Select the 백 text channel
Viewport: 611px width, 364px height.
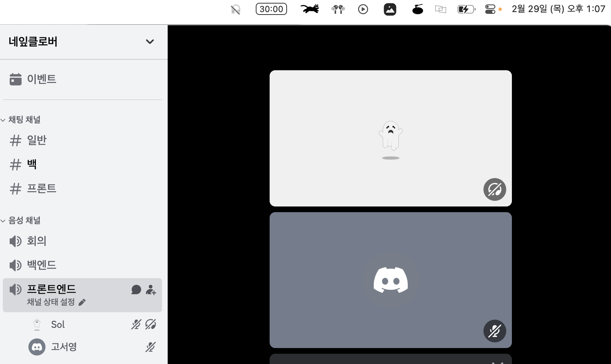82,164
